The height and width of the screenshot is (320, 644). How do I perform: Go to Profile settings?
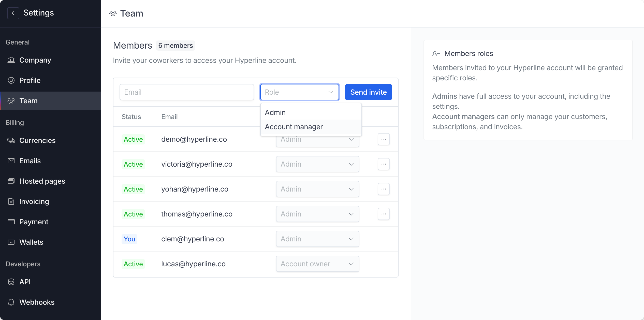pyautogui.click(x=50, y=80)
